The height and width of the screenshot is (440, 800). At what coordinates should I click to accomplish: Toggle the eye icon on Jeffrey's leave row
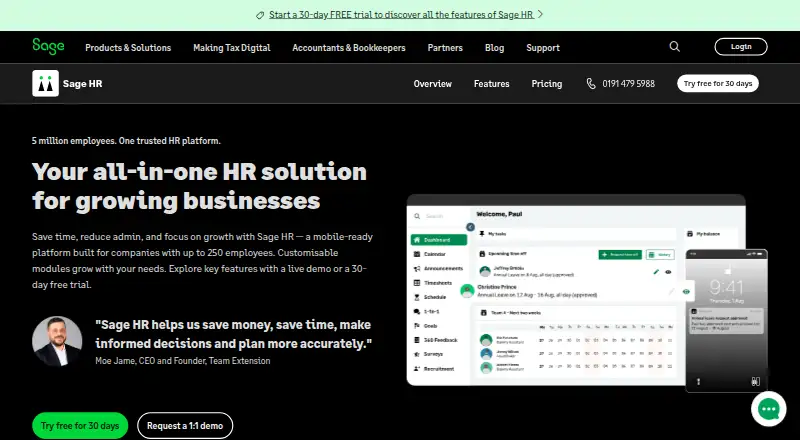pyautogui.click(x=668, y=272)
